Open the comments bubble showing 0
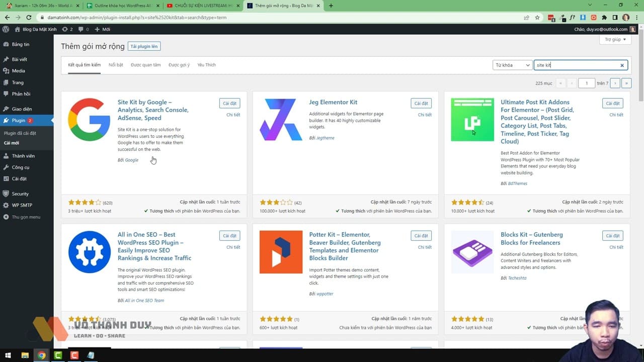Image resolution: width=644 pixels, height=362 pixels. [84, 29]
